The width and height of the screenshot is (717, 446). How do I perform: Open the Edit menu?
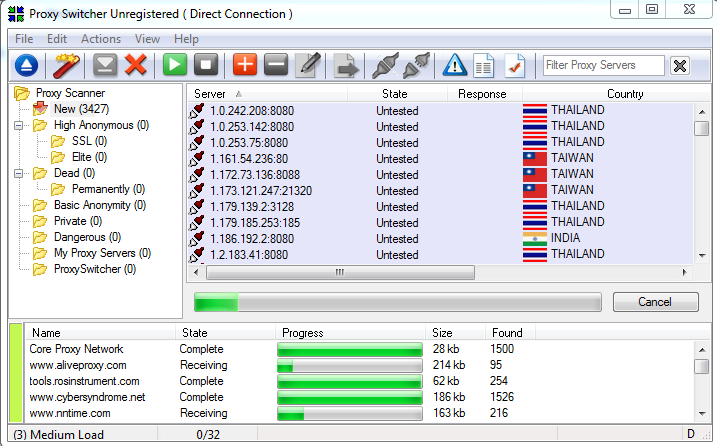(57, 39)
